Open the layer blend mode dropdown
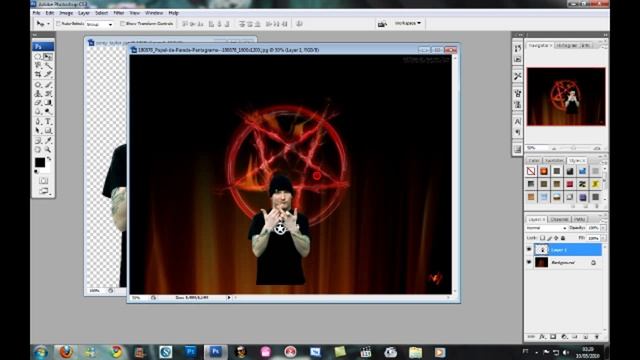The width and height of the screenshot is (640, 360). 546,228
